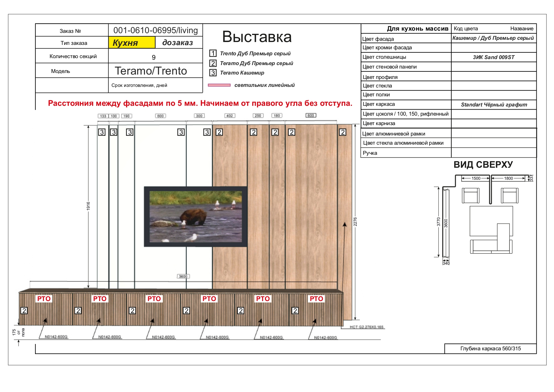Image resolution: width=554 pixels, height=392 pixels.
Task: Select the yellow Кухня cell
Action: (132, 43)
